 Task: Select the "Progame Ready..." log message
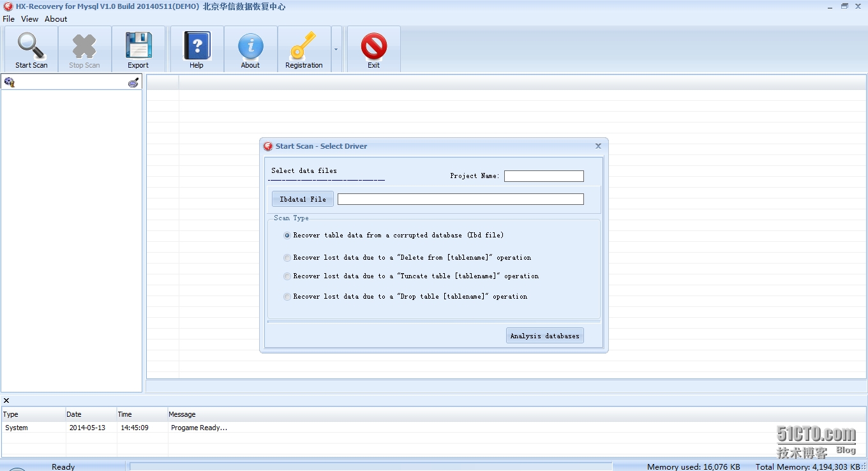(199, 428)
